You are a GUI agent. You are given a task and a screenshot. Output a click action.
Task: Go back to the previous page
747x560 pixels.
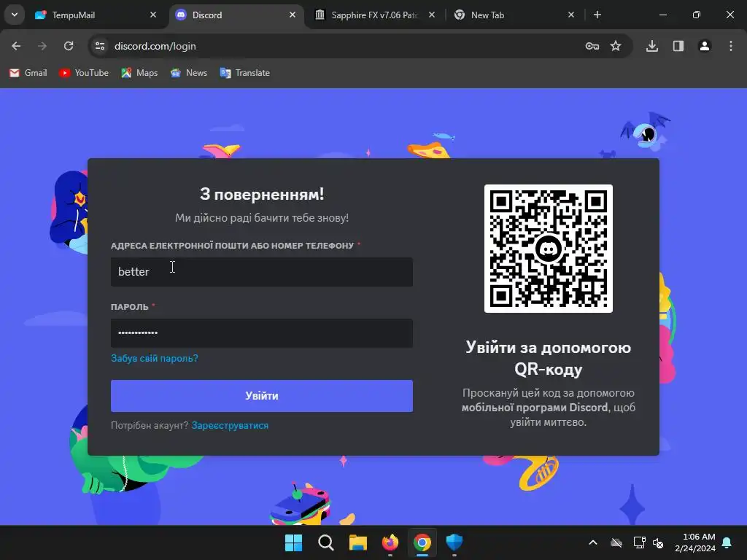click(x=16, y=46)
